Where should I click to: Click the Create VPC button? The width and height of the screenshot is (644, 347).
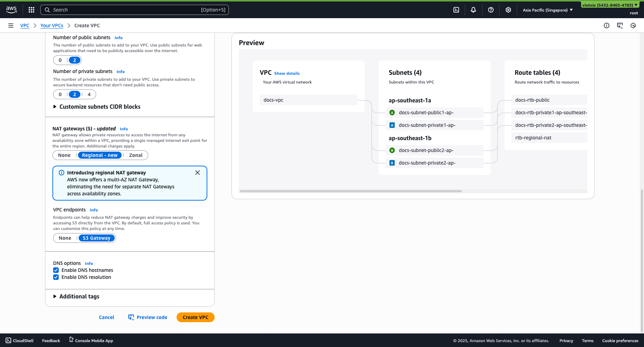pyautogui.click(x=195, y=317)
